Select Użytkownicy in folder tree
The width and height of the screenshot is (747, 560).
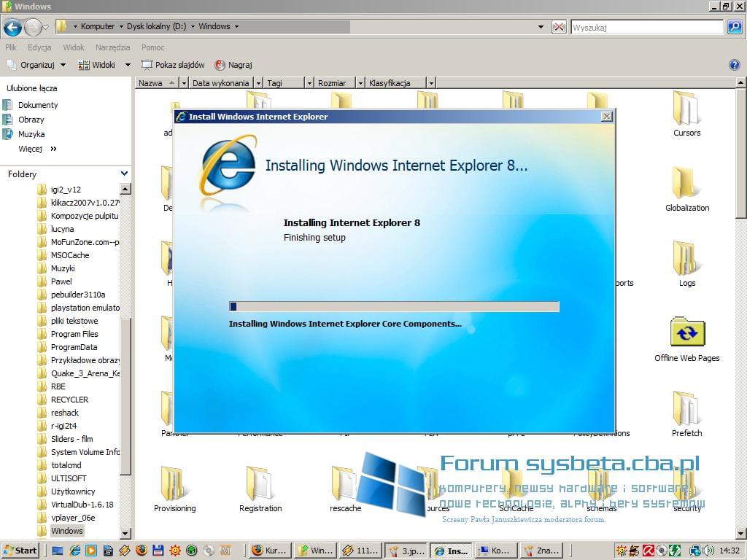73,491
